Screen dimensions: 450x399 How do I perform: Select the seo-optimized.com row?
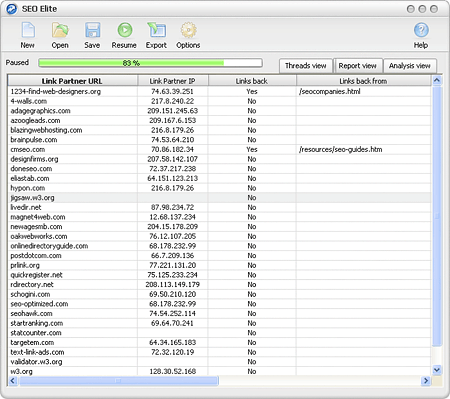219,304
